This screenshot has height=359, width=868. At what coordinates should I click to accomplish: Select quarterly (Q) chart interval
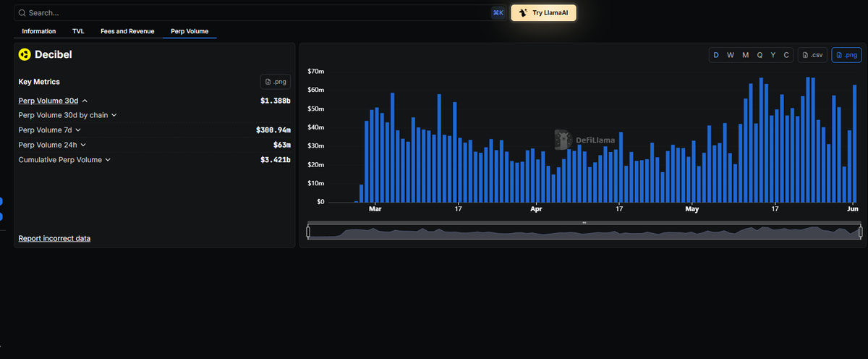click(x=759, y=55)
